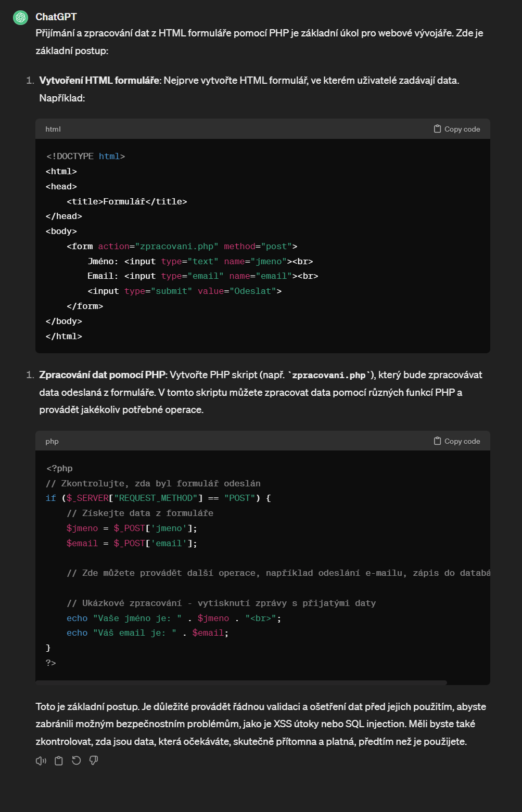Click the '<body>' opening tag line
The image size is (522, 812).
(61, 231)
